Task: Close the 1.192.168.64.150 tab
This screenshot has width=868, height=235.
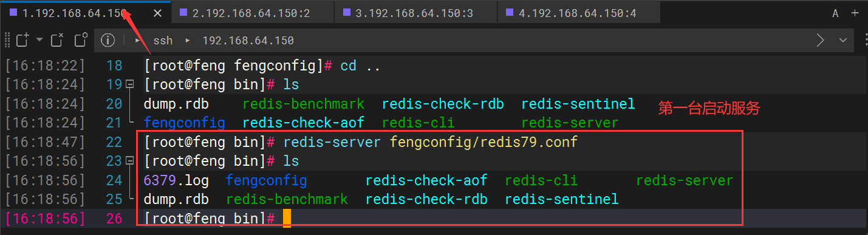Action: (157, 13)
